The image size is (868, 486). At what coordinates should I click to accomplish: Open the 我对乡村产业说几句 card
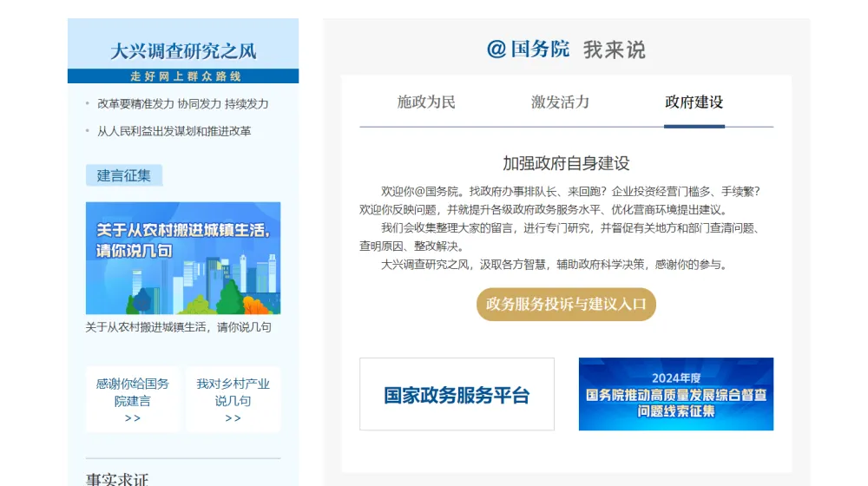(x=233, y=392)
